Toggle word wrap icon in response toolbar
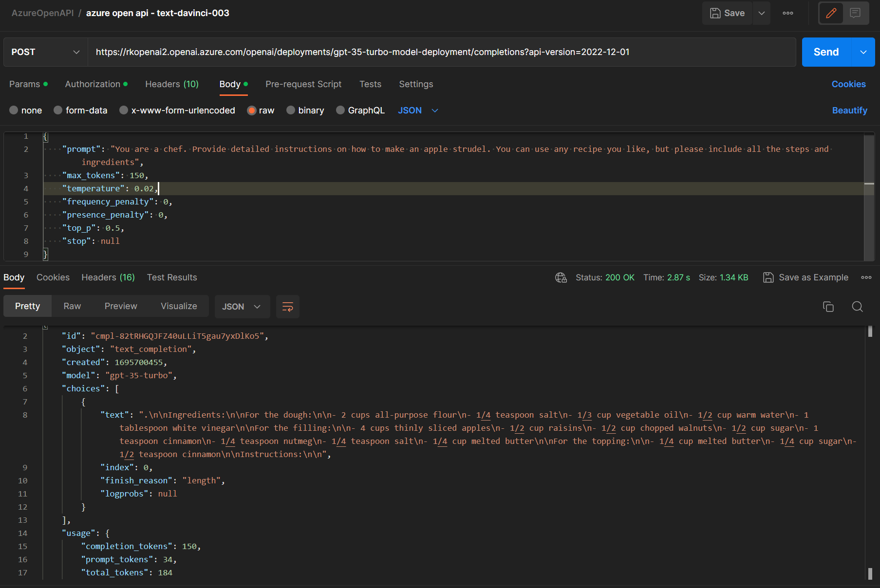Screen dimensions: 880x588 pos(288,307)
